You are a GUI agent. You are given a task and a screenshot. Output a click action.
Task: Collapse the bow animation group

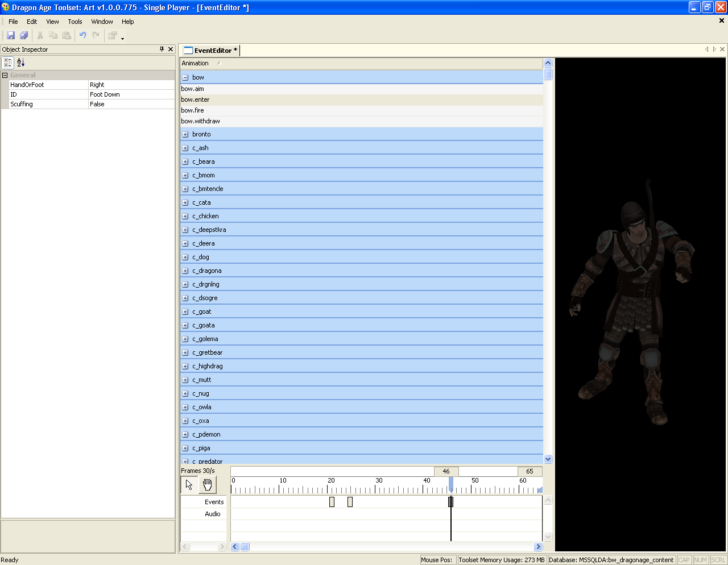click(x=185, y=77)
